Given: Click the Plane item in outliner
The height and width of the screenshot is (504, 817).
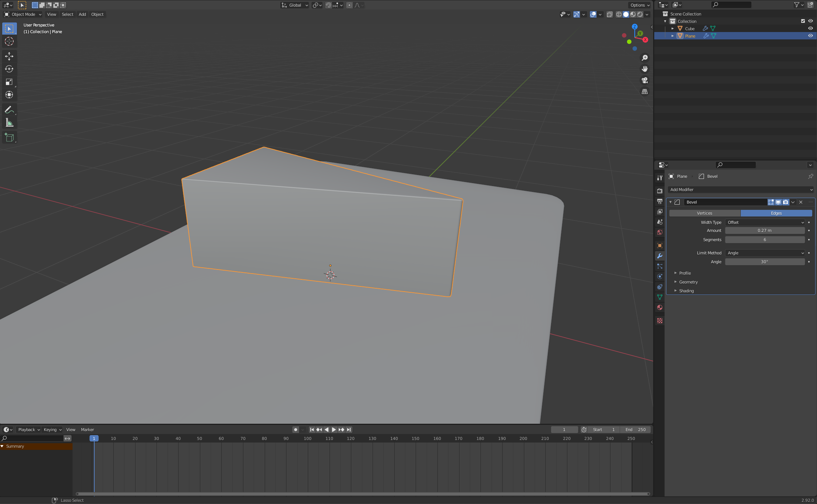Looking at the screenshot, I should click(690, 36).
